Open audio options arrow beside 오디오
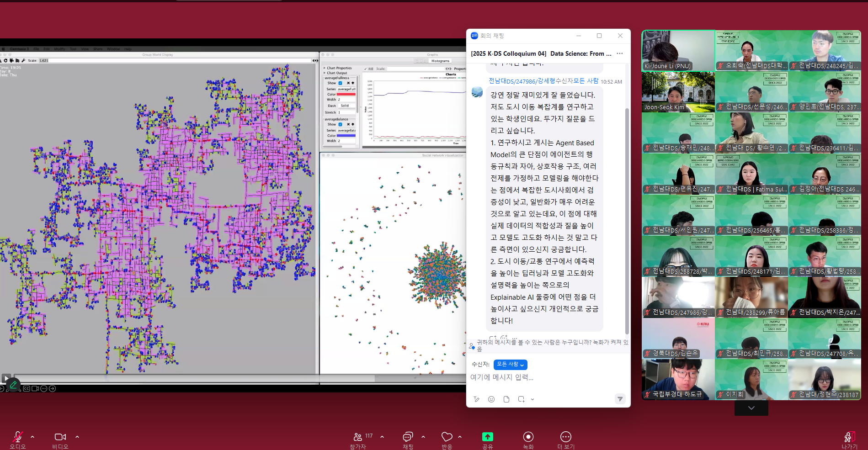Viewport: 868px width, 450px height. pyautogui.click(x=32, y=437)
